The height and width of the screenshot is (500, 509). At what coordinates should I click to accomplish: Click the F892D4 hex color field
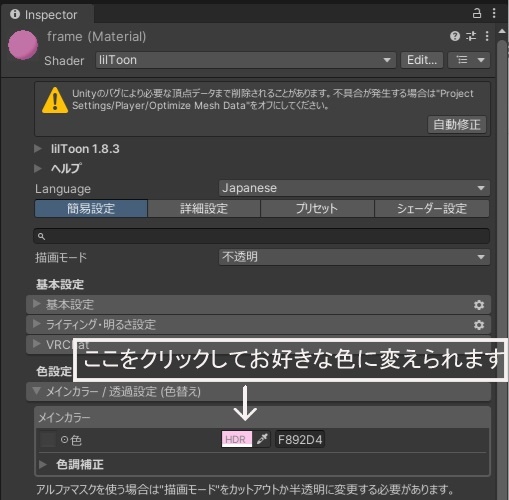click(300, 440)
